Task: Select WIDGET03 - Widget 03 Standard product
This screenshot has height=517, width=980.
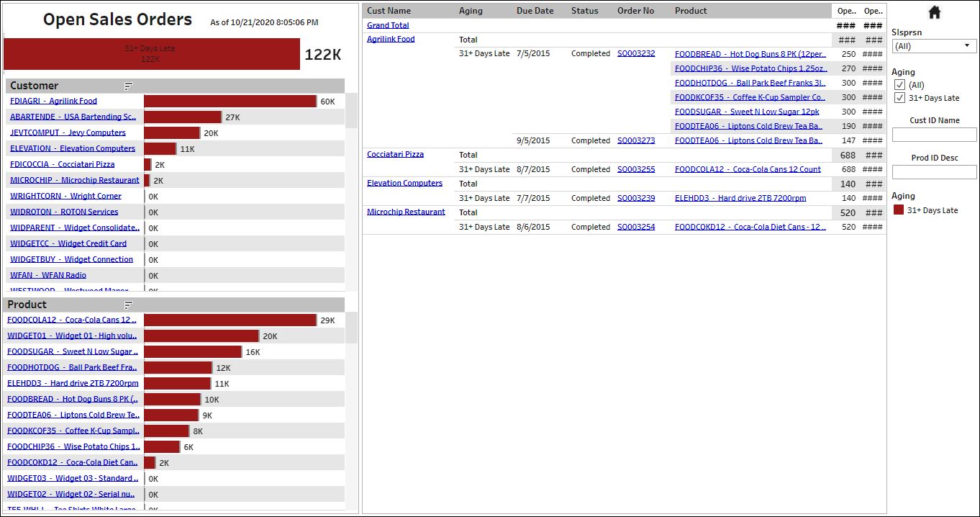Action: pyautogui.click(x=73, y=478)
